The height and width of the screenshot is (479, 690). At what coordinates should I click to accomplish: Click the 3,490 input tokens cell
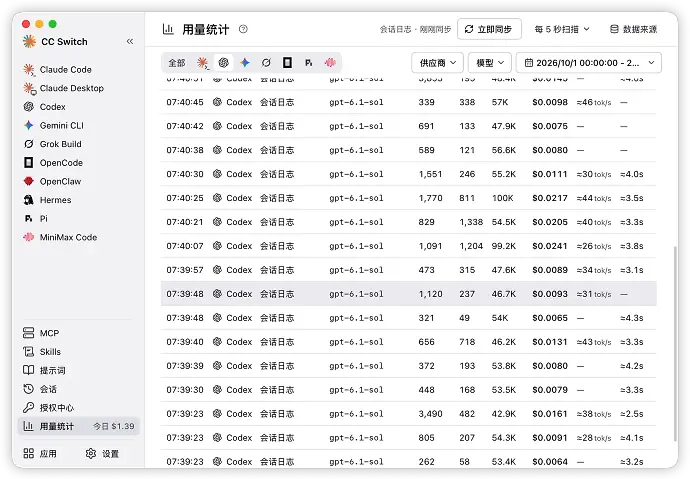tap(430, 414)
